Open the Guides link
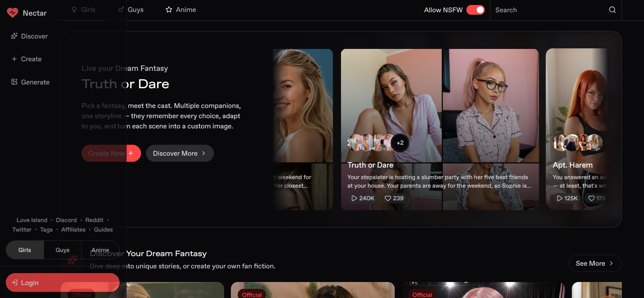This screenshot has height=298, width=644. point(103,230)
